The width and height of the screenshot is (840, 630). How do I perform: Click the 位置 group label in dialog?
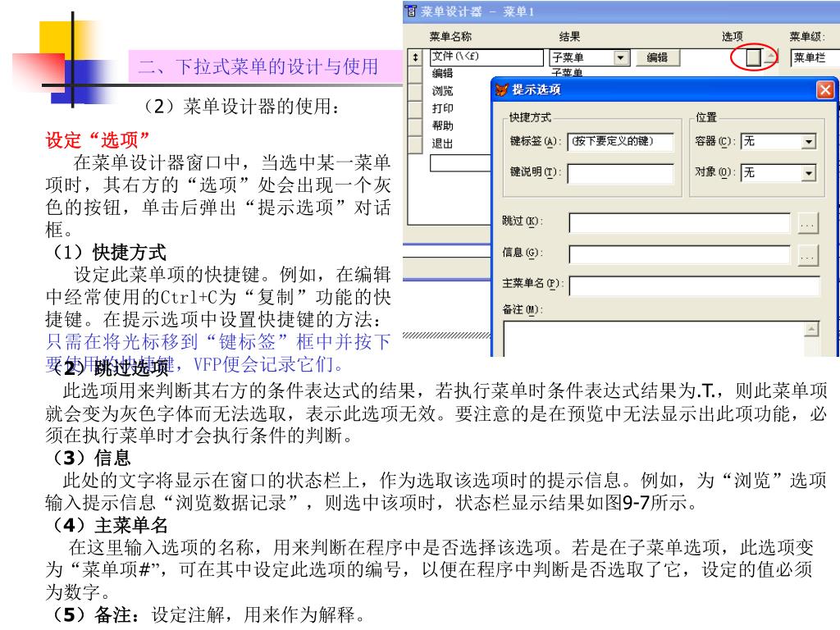coord(705,116)
